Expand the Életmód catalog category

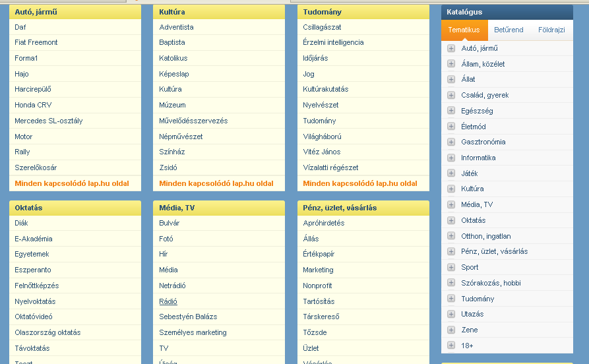[451, 127]
